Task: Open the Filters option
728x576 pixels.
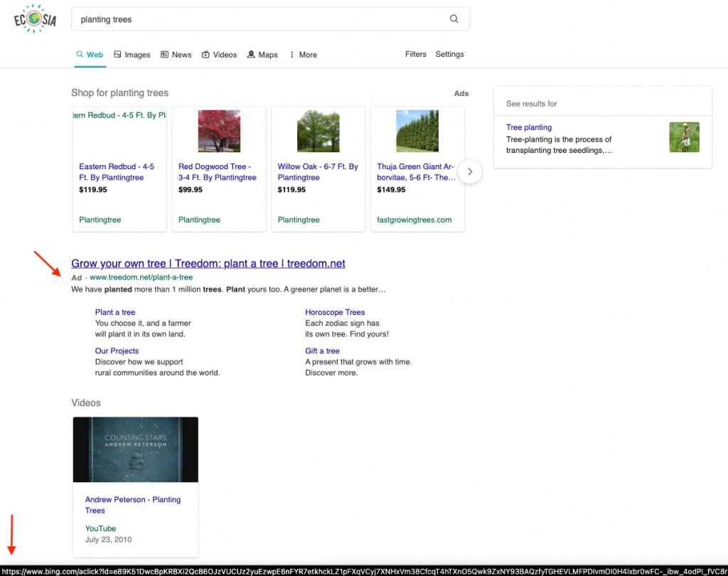Action: point(415,54)
